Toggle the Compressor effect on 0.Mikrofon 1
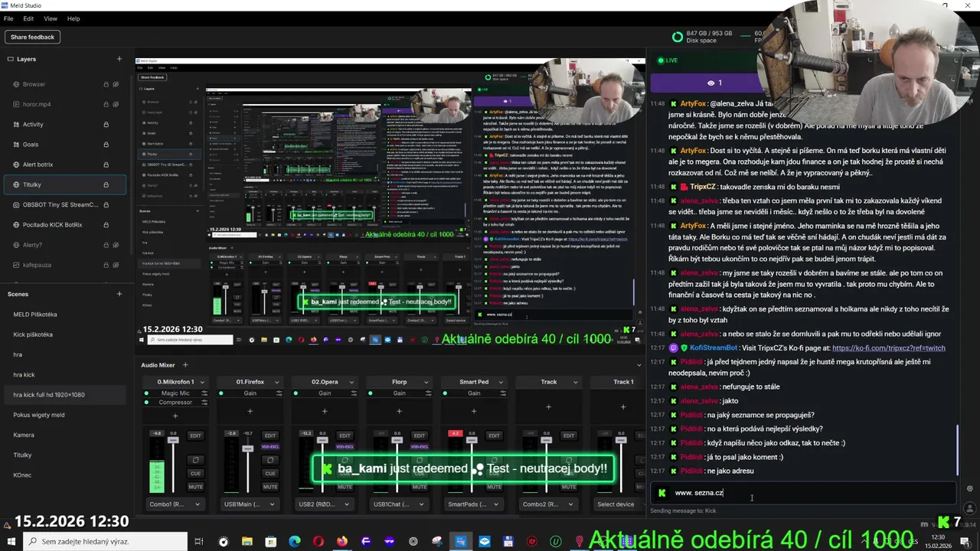Image resolution: width=980 pixels, height=551 pixels. tap(146, 403)
